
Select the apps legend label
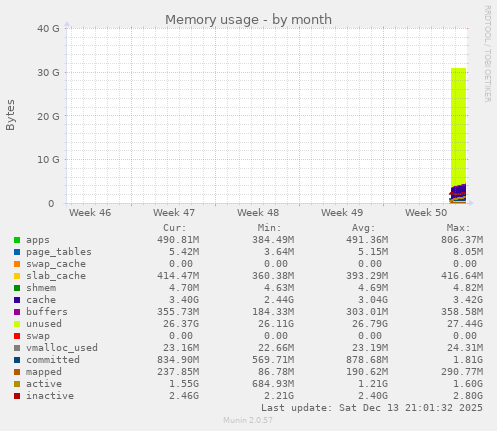[38, 240]
